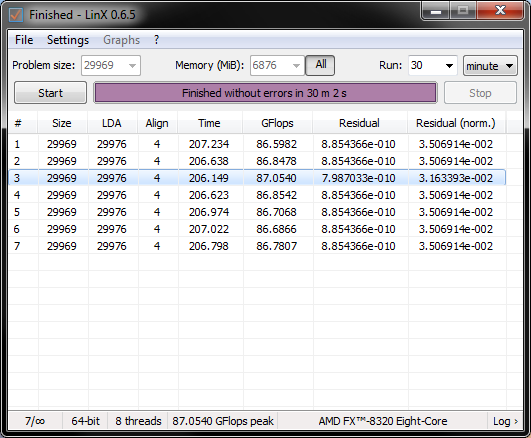
Task: Click normalized residual 3.163393e-002
Action: pyautogui.click(x=456, y=178)
